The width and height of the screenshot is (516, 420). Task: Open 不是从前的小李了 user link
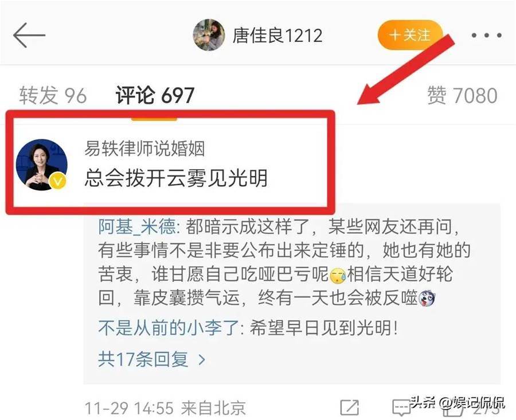click(169, 328)
